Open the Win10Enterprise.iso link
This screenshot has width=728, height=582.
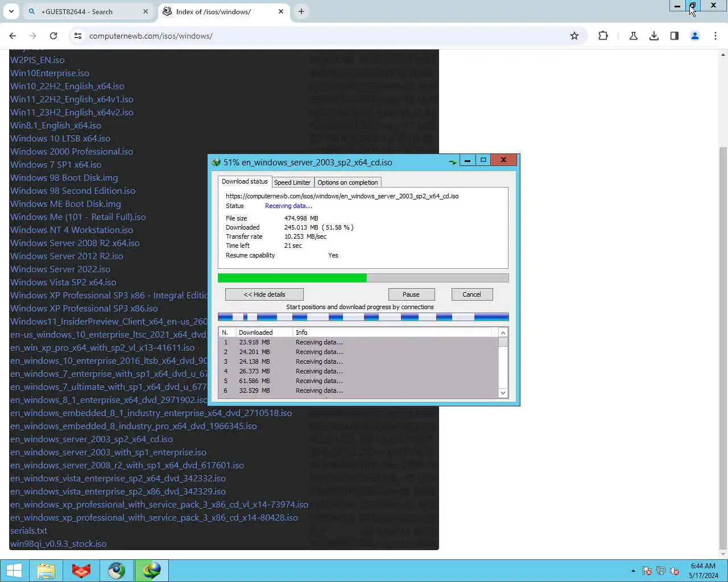(x=49, y=73)
